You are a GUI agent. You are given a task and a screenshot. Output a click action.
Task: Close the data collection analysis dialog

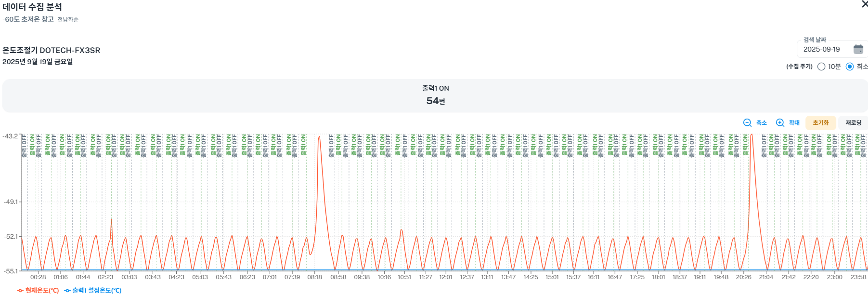pyautogui.click(x=865, y=4)
